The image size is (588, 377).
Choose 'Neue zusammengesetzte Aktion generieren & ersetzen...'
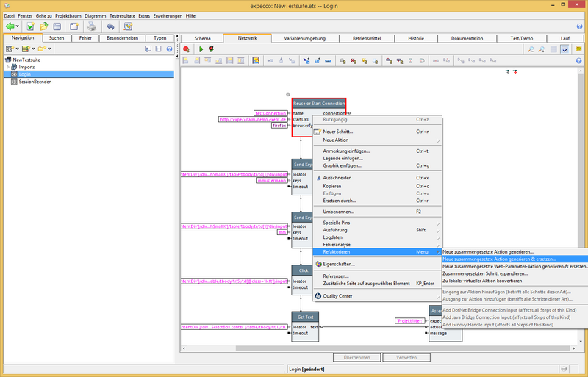(499, 259)
